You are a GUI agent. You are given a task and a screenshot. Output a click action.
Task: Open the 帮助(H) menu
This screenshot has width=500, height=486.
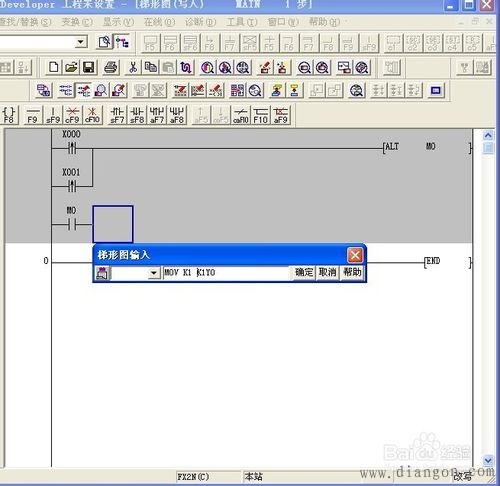[x=325, y=22]
